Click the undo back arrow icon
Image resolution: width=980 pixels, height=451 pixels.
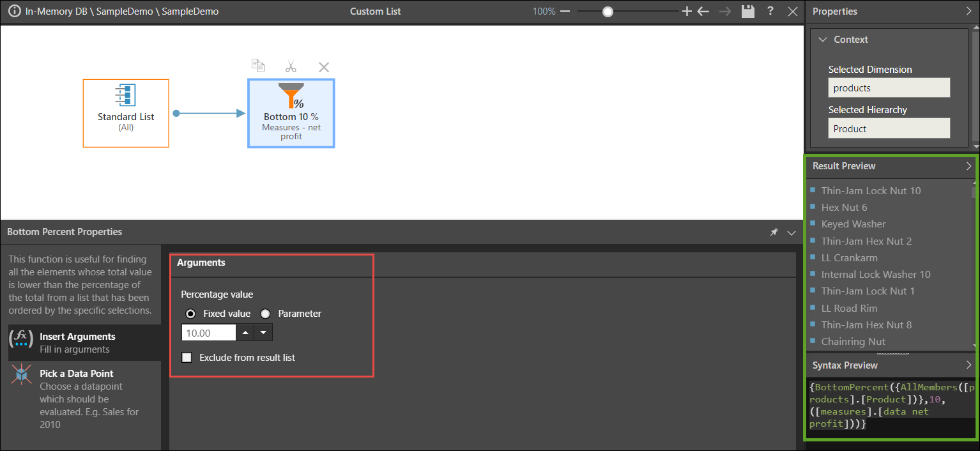point(703,11)
